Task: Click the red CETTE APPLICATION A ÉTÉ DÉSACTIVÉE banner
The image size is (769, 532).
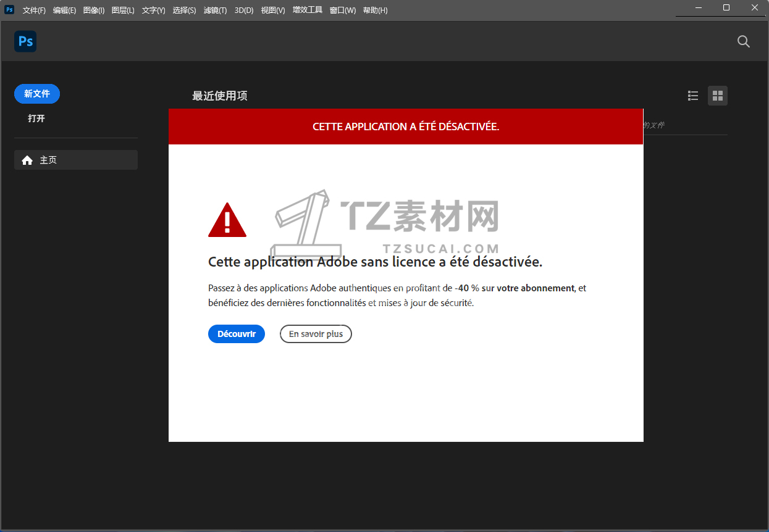Action: pos(406,127)
